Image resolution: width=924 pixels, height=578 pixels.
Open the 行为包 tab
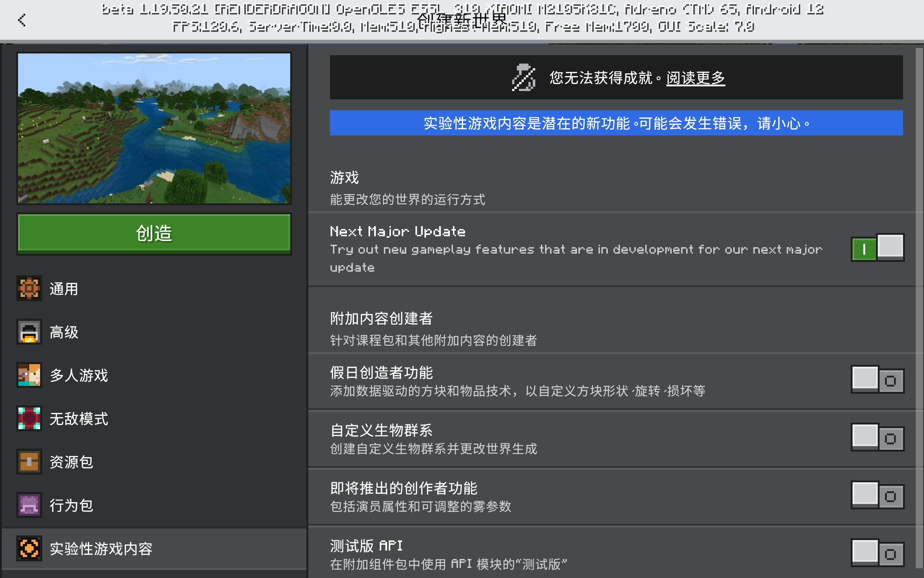click(154, 505)
